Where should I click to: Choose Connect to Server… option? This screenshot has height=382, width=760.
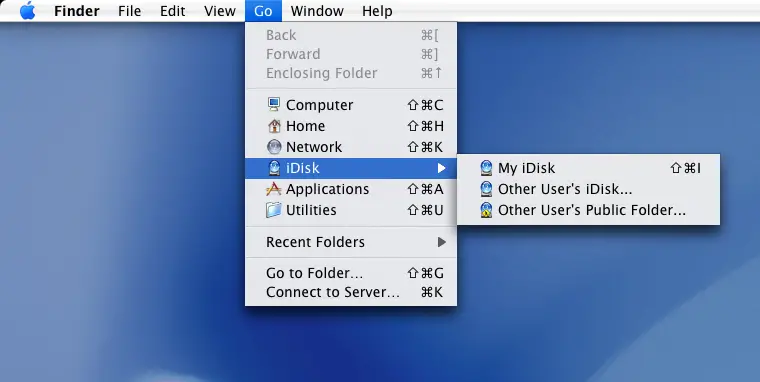pyautogui.click(x=351, y=292)
